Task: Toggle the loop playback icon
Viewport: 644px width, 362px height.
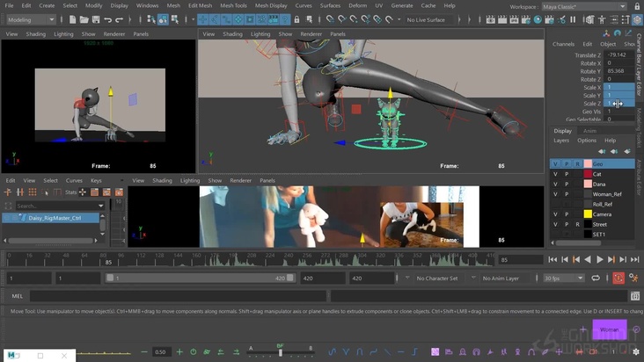Action: point(596,279)
